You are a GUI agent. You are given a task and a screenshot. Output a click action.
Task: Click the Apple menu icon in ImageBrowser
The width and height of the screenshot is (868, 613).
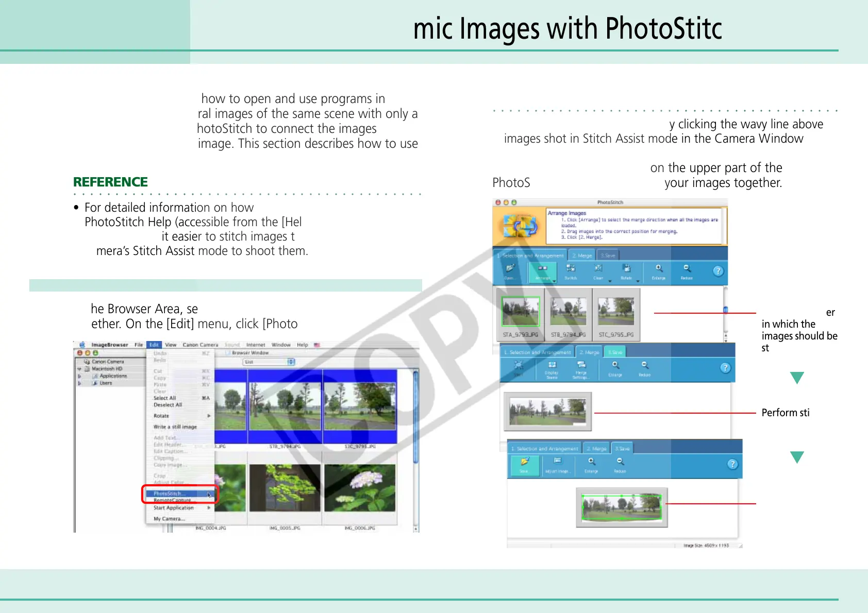coord(82,345)
